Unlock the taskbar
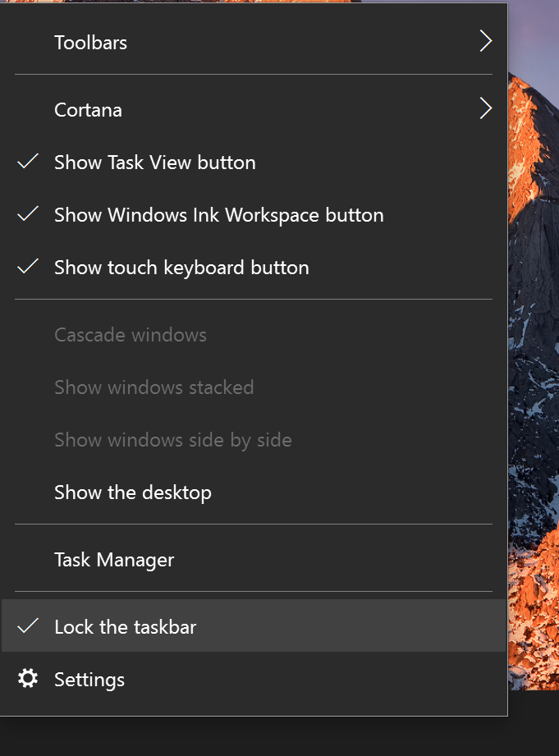Image resolution: width=559 pixels, height=756 pixels. 125,626
